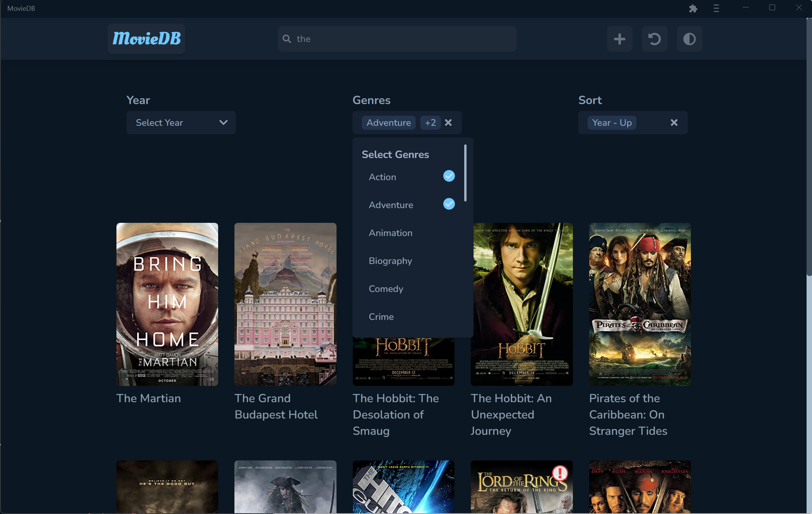Open The Martian movie title link
812x514 pixels.
click(x=149, y=398)
